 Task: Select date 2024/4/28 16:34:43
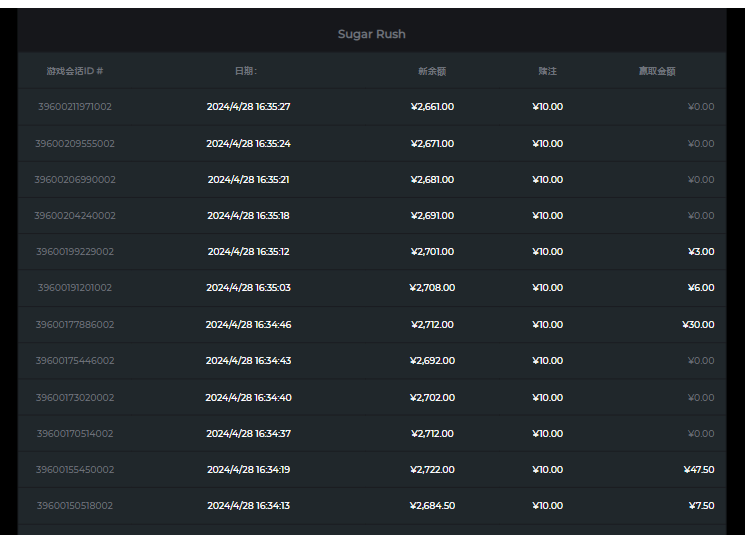pyautogui.click(x=248, y=361)
